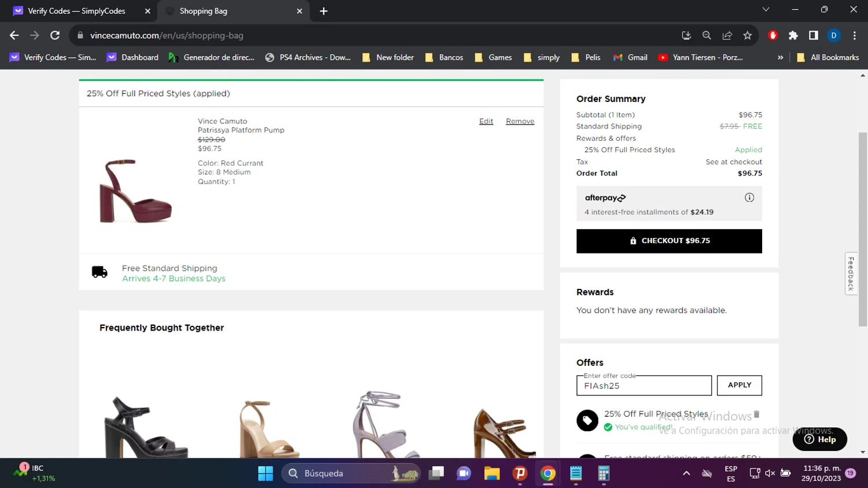Reload the shopping bag page
Screen dimensions: 868x488
point(55,35)
